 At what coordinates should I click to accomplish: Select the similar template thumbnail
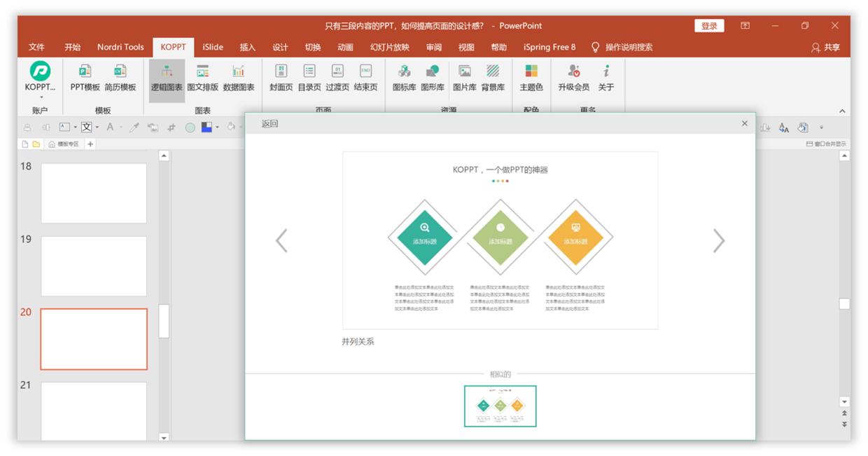pos(500,406)
